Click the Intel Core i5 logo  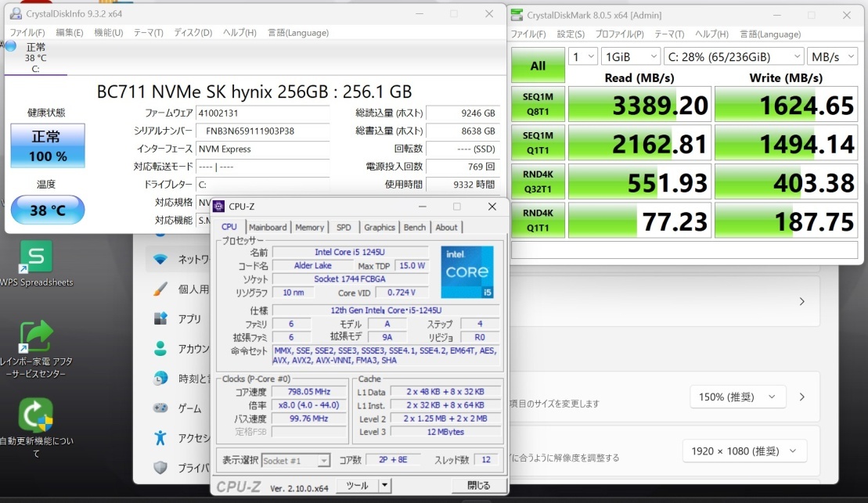(467, 272)
